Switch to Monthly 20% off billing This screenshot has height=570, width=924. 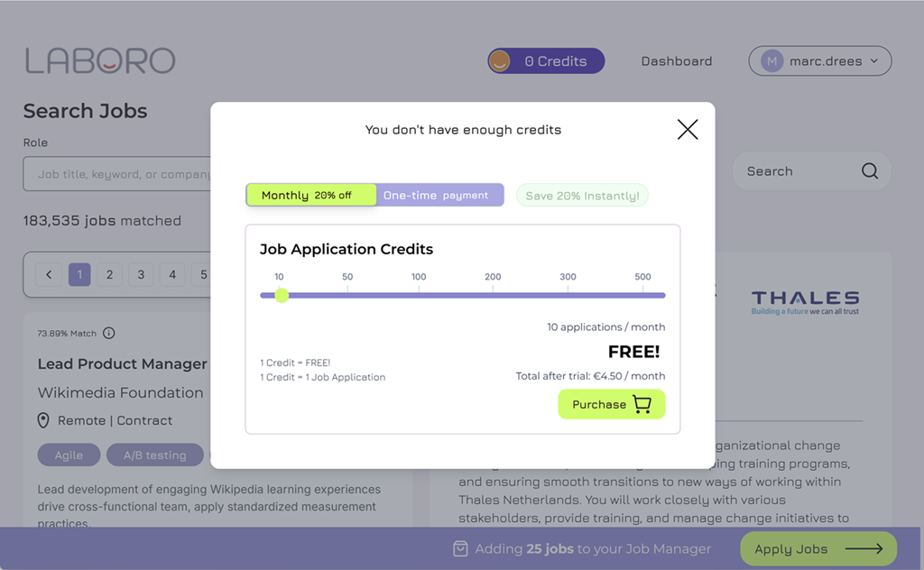pos(311,195)
